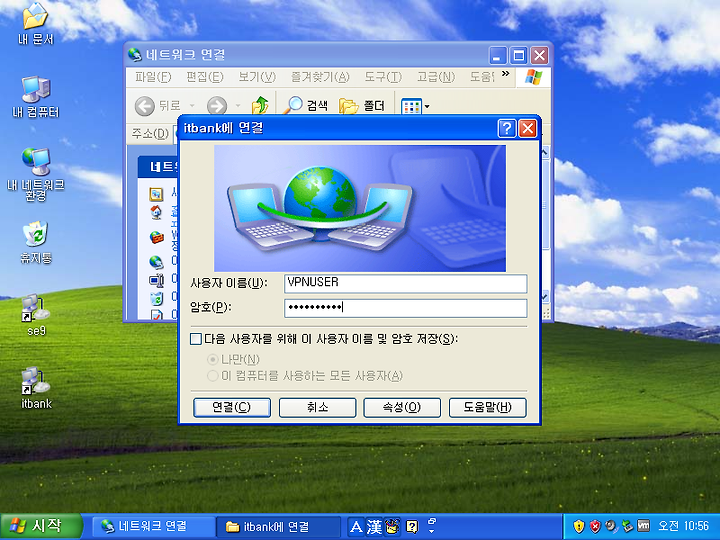Open the 고급(N) menu

pos(436,77)
